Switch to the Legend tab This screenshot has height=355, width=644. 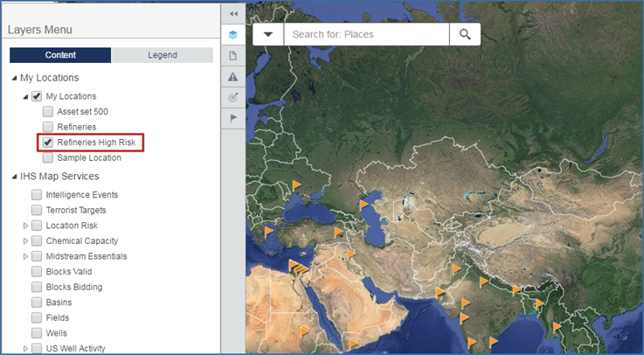(x=163, y=55)
